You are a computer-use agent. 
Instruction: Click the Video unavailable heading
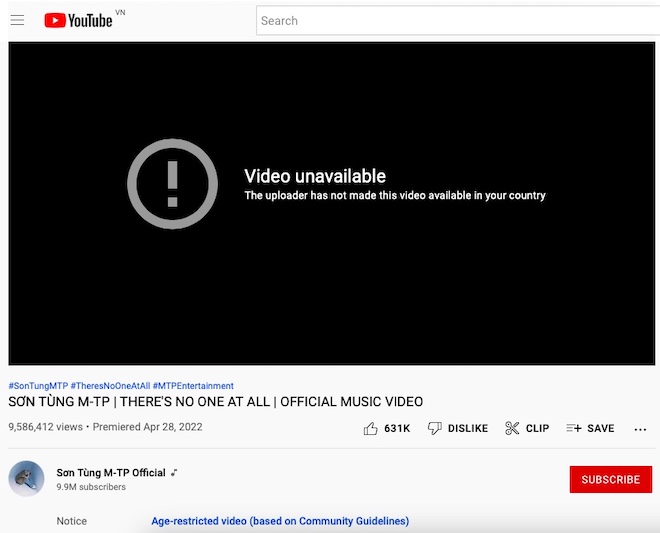pyautogui.click(x=315, y=176)
